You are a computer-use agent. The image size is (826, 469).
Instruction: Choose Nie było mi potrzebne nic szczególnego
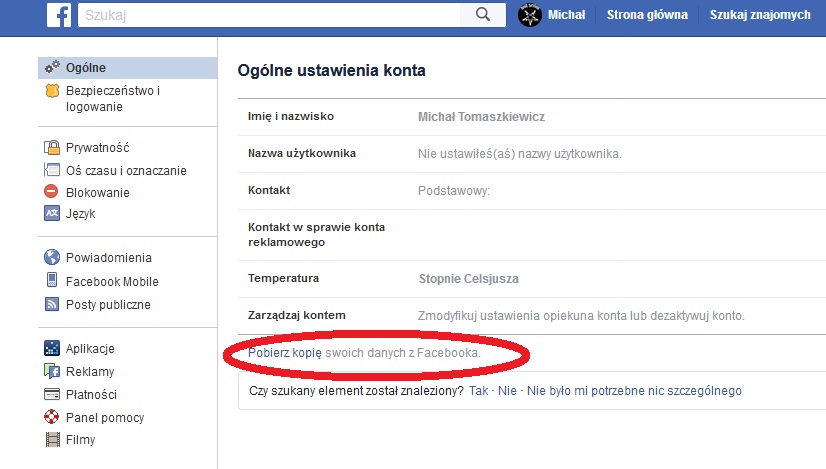click(x=634, y=391)
